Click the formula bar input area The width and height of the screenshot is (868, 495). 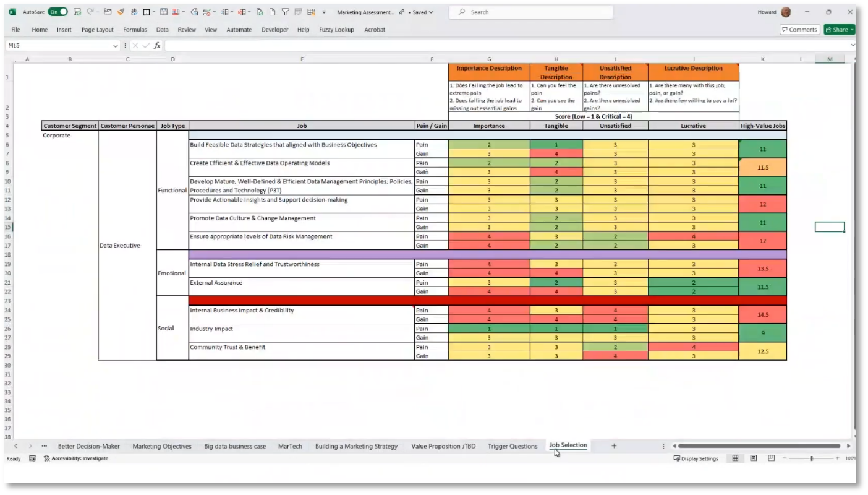click(x=506, y=46)
